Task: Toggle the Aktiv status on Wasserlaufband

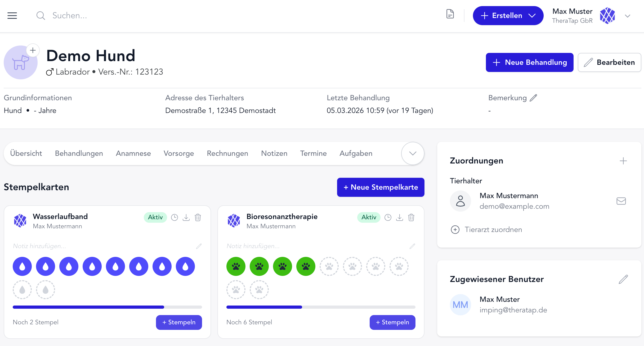Action: click(155, 217)
